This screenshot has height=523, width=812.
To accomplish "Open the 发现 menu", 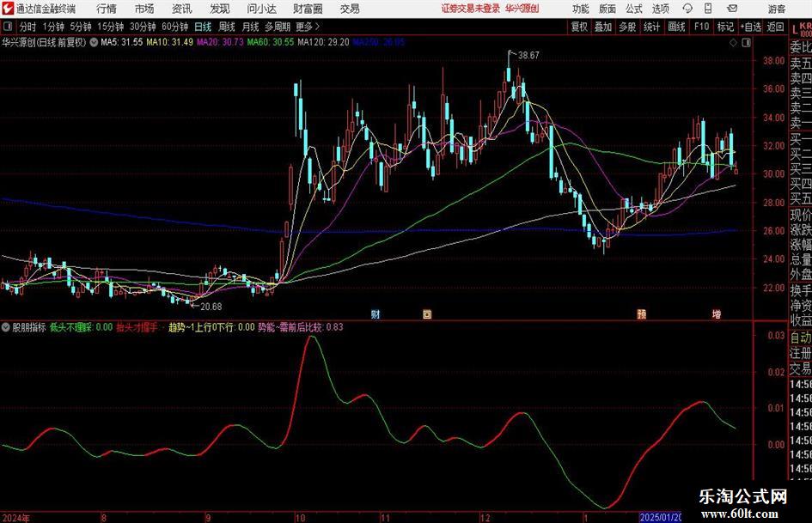I will pos(220,9).
